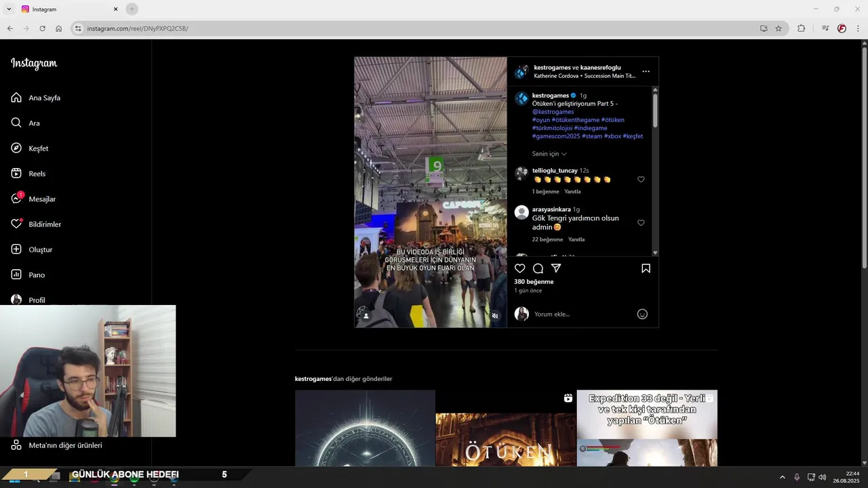Click the Instagram logo
The width and height of the screenshot is (868, 488).
coord(34,64)
